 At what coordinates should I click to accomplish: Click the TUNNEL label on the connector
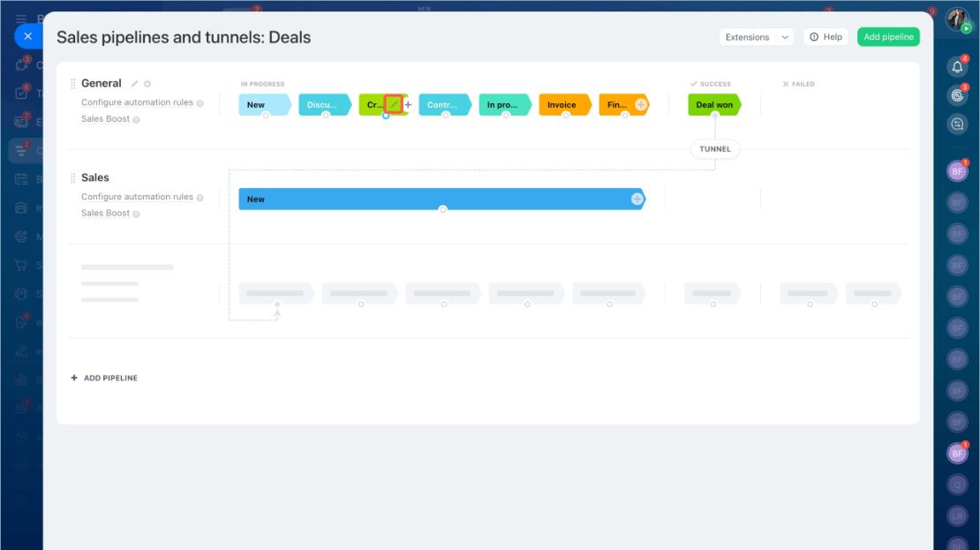[x=715, y=149]
